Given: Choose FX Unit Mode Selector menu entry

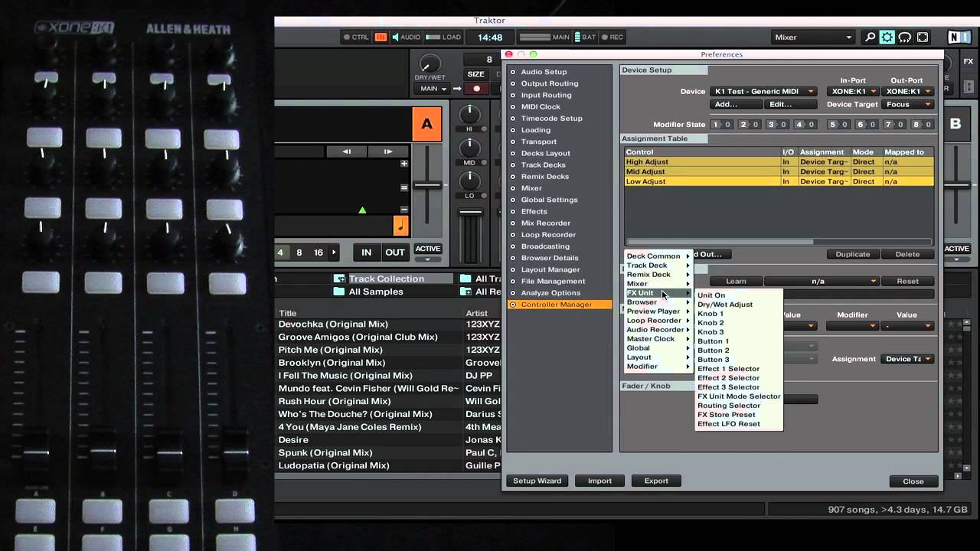Looking at the screenshot, I should 739,396.
